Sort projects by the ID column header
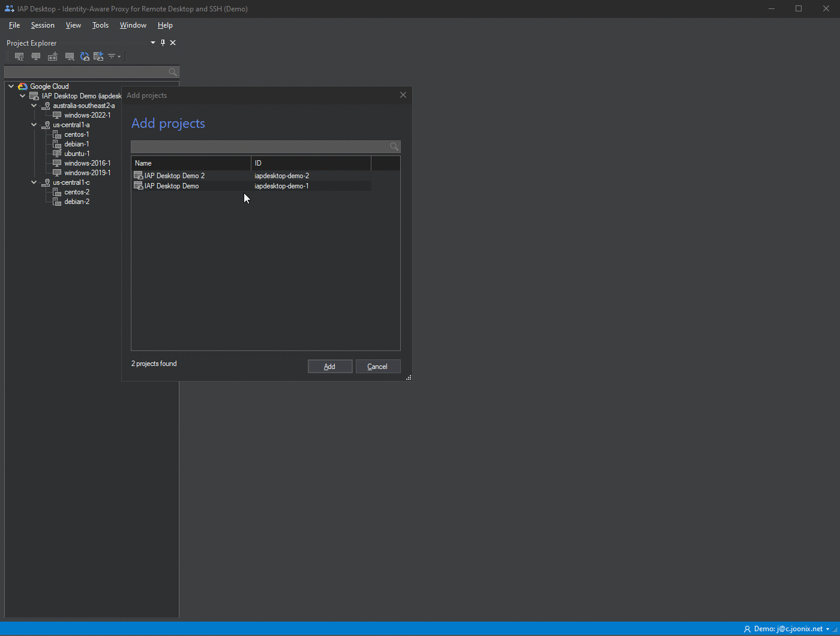The height and width of the screenshot is (636, 840). click(311, 163)
